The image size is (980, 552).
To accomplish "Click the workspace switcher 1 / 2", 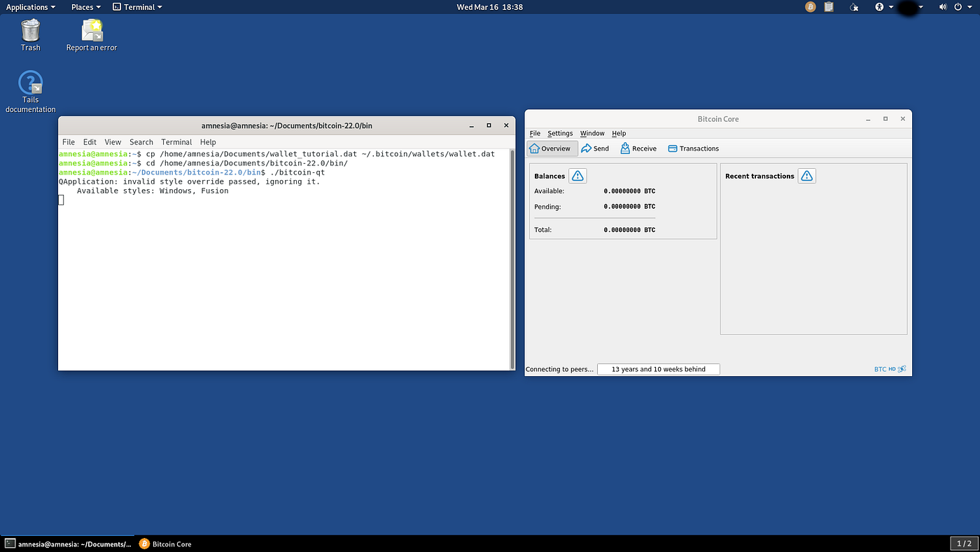I will (x=963, y=544).
